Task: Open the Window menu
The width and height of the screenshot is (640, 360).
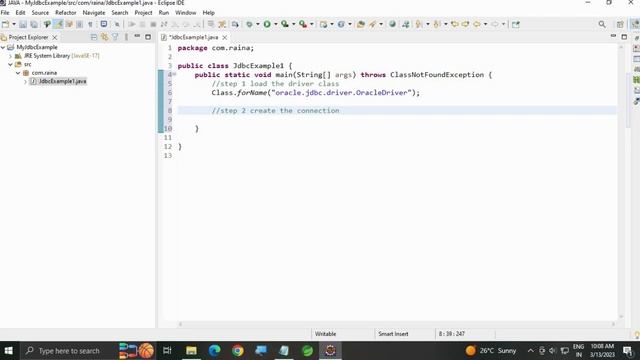Action: pos(186,13)
